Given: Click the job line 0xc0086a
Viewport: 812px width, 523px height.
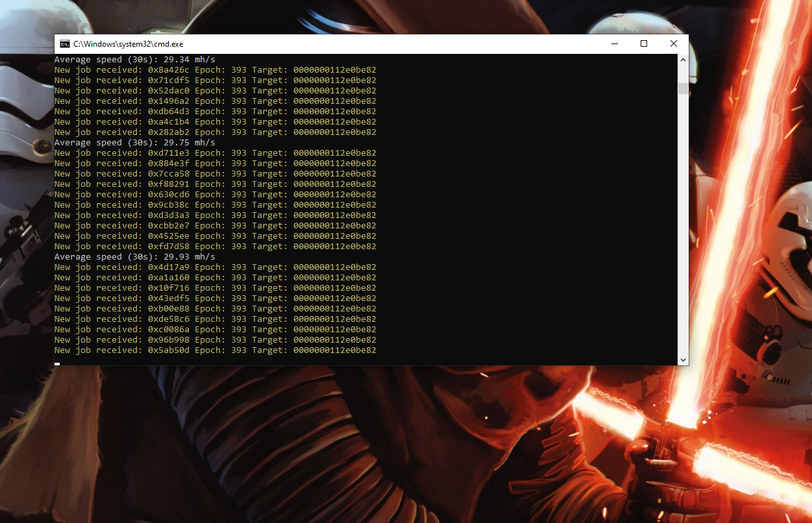Looking at the screenshot, I should (x=215, y=330).
